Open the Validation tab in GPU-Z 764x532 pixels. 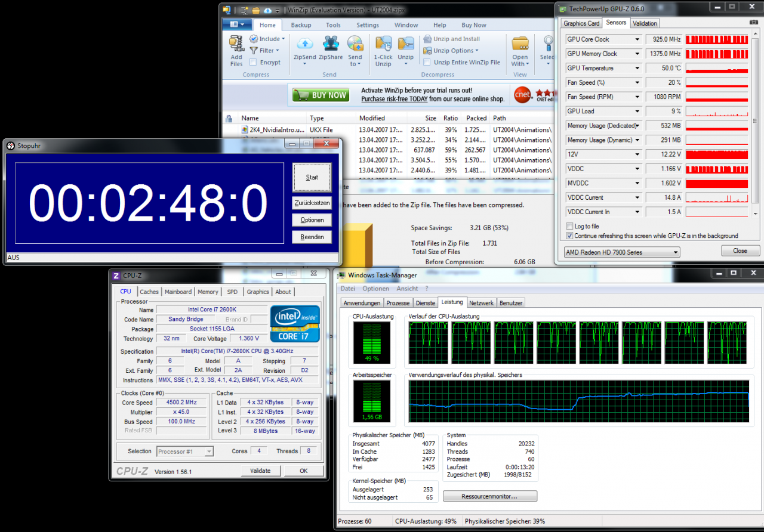645,23
